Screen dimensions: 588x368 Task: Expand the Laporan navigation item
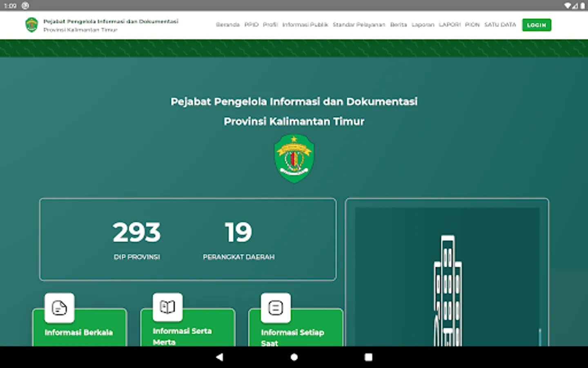(423, 25)
